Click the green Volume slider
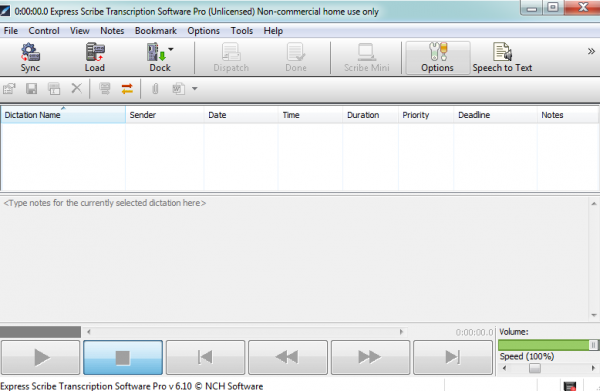 548,345
